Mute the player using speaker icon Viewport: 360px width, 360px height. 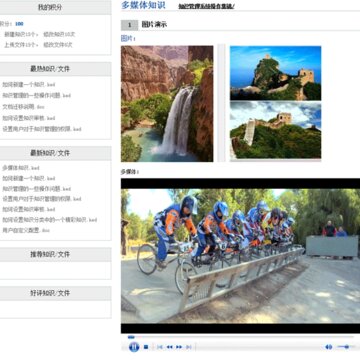tap(328, 347)
